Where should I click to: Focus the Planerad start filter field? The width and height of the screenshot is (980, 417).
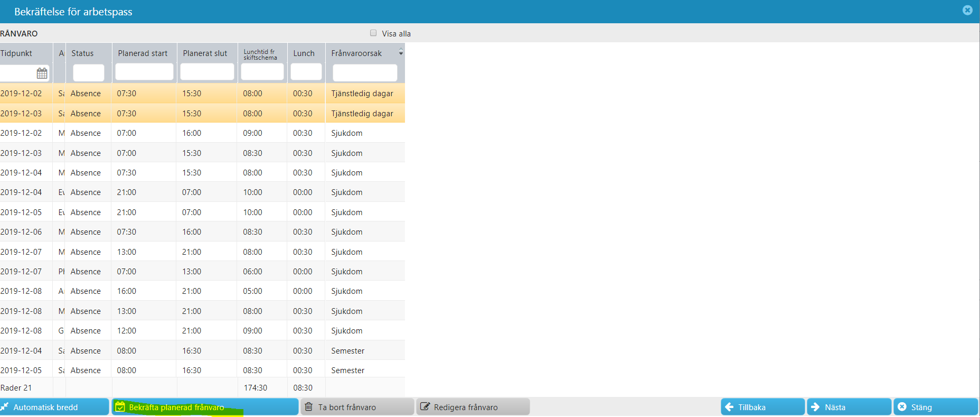coord(144,72)
